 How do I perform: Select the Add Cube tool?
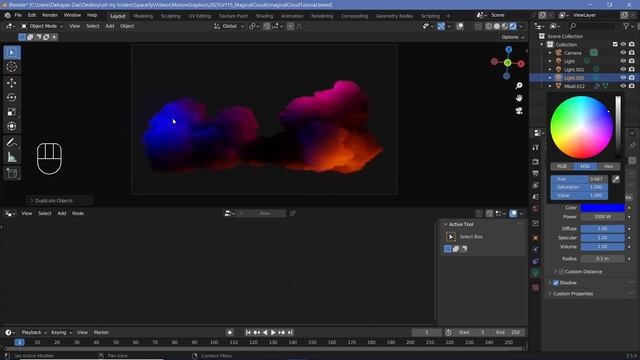pos(12,173)
